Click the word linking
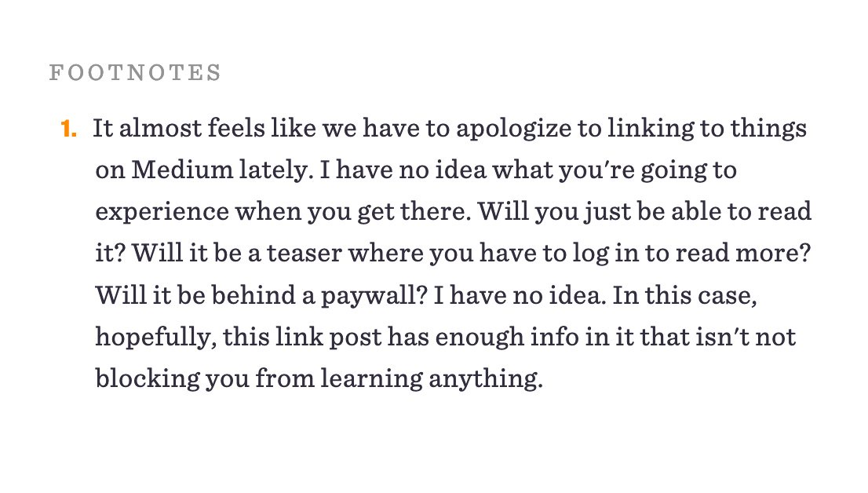868x493 pixels. [x=651, y=130]
